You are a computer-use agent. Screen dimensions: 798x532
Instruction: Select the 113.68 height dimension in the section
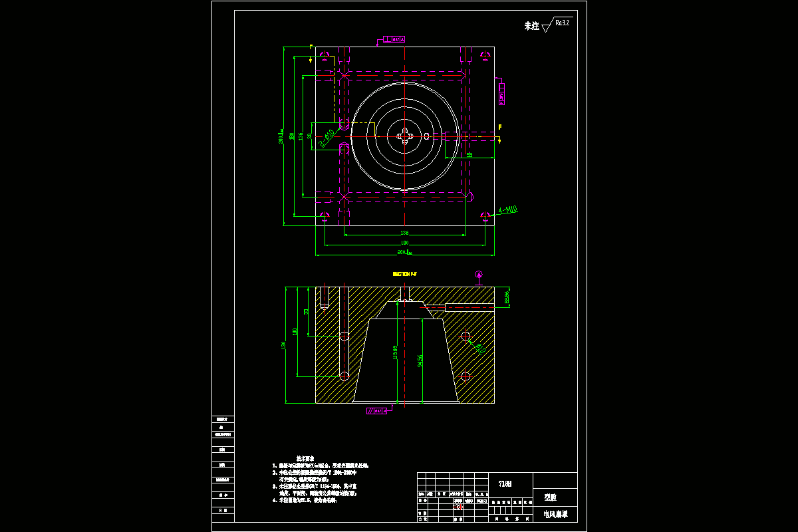(395, 352)
